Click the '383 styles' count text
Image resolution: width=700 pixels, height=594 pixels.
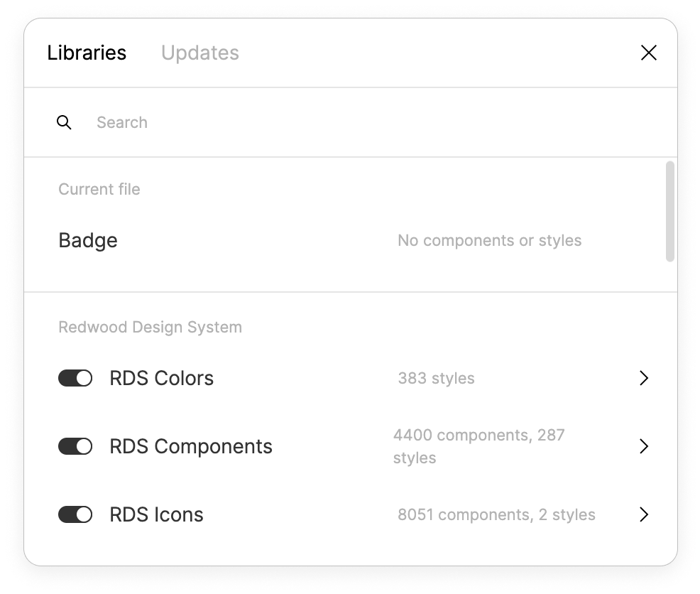436,378
